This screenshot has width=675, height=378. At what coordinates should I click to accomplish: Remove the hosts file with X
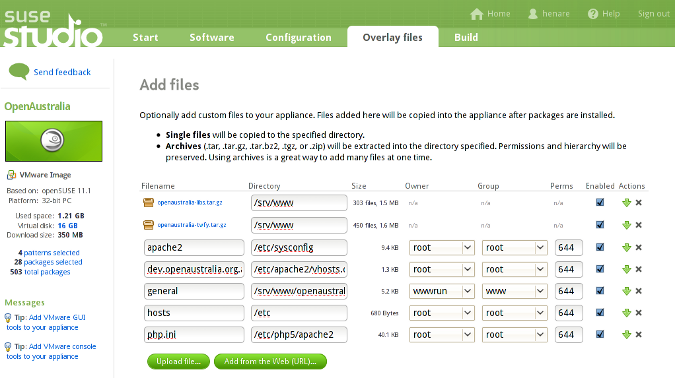coord(639,313)
